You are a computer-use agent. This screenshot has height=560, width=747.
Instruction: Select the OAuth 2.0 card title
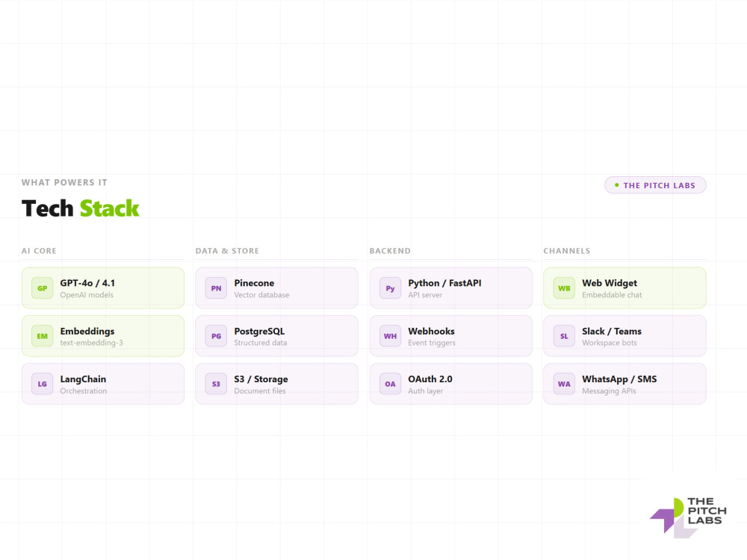coord(430,379)
